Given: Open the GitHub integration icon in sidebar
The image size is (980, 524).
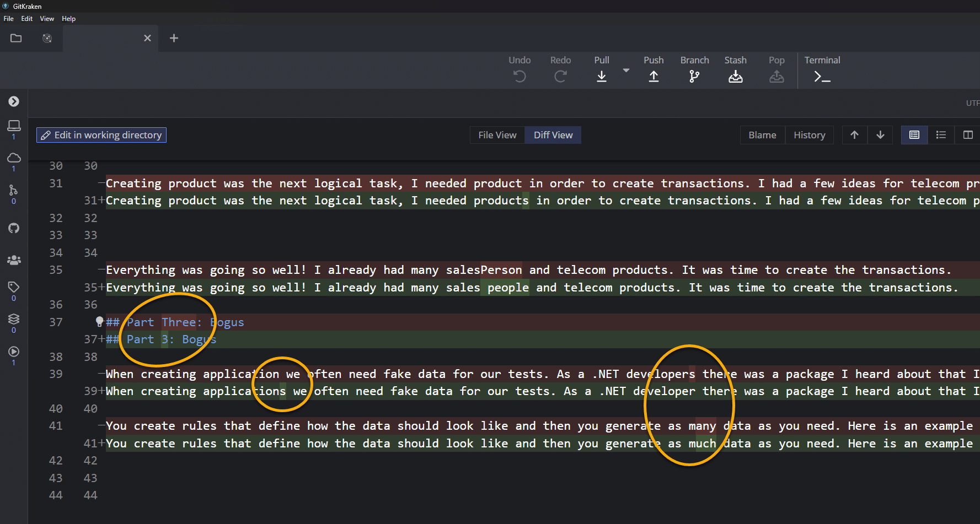Looking at the screenshot, I should pyautogui.click(x=14, y=228).
